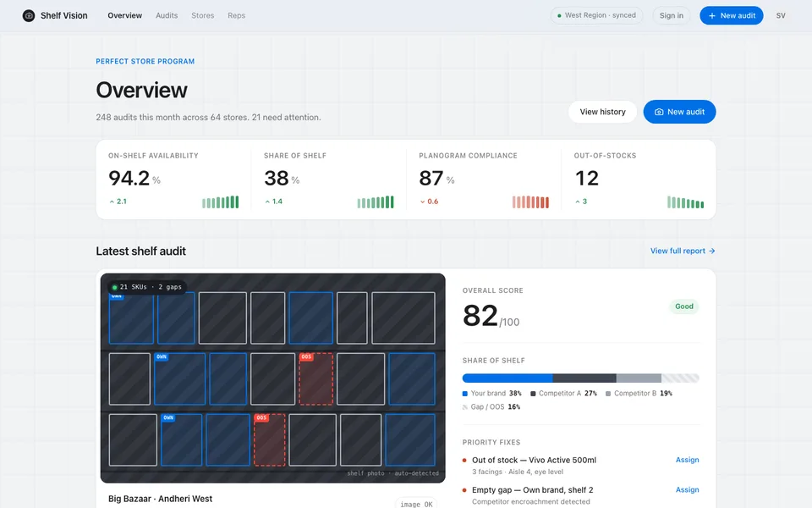Click the OWN tag on the bottom shelf row
The width and height of the screenshot is (812, 508).
click(x=168, y=417)
